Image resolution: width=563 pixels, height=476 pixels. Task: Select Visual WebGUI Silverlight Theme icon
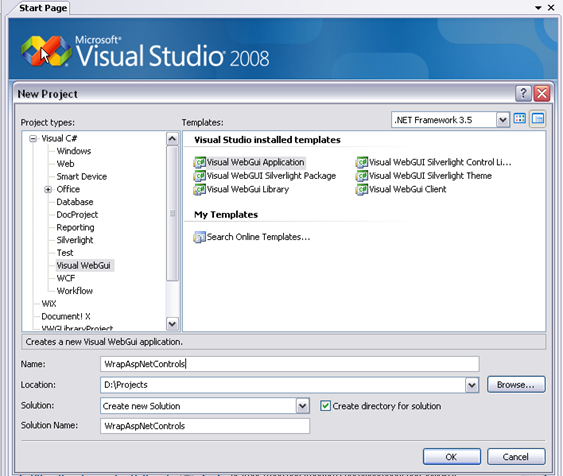(x=362, y=176)
